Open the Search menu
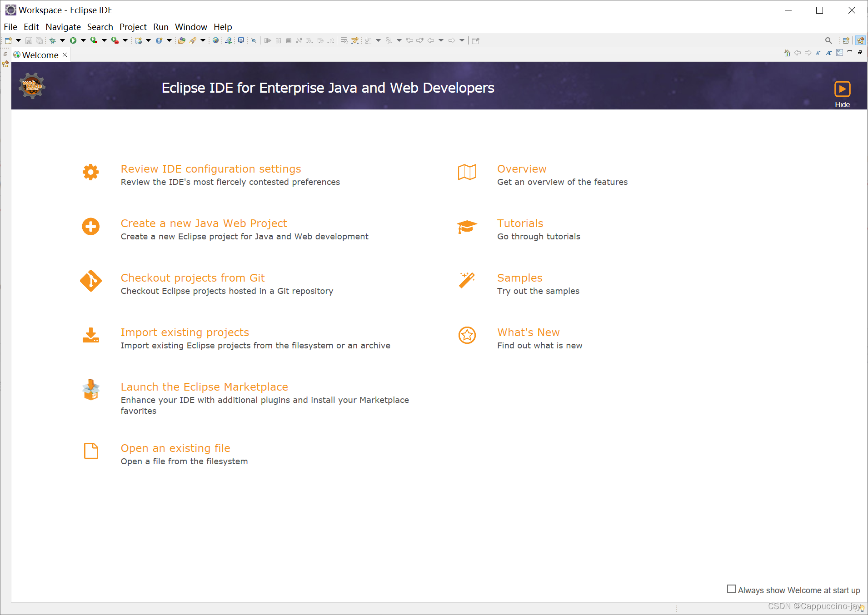The image size is (868, 615). [x=100, y=27]
